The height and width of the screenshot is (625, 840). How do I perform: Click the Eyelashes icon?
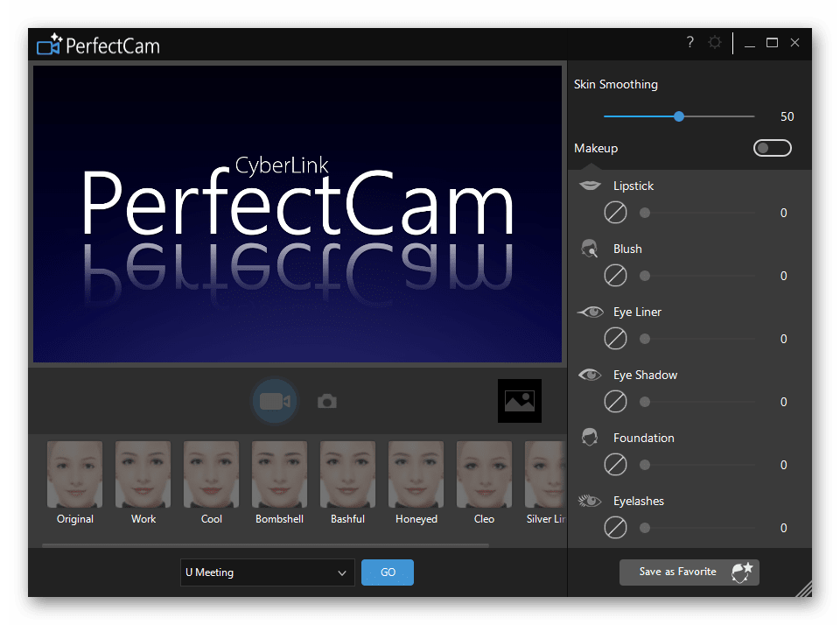pyautogui.click(x=590, y=501)
